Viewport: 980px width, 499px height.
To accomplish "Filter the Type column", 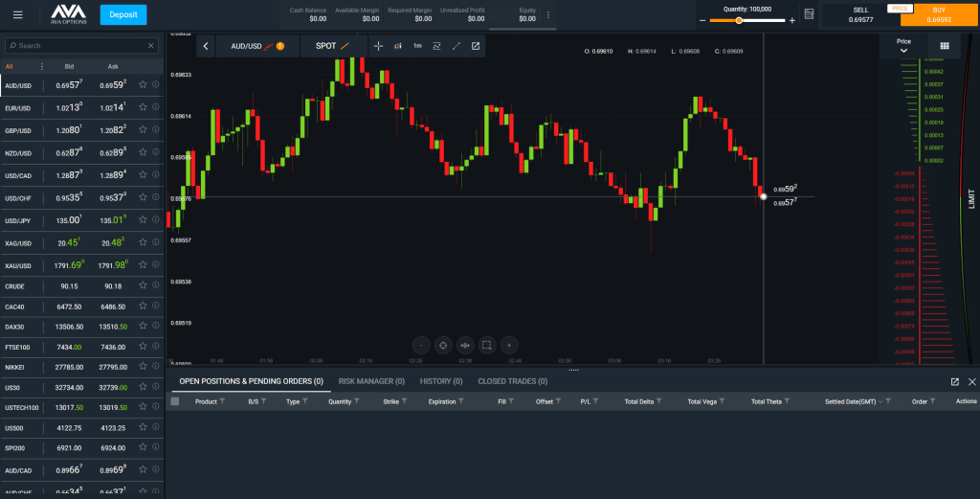I will [304, 401].
